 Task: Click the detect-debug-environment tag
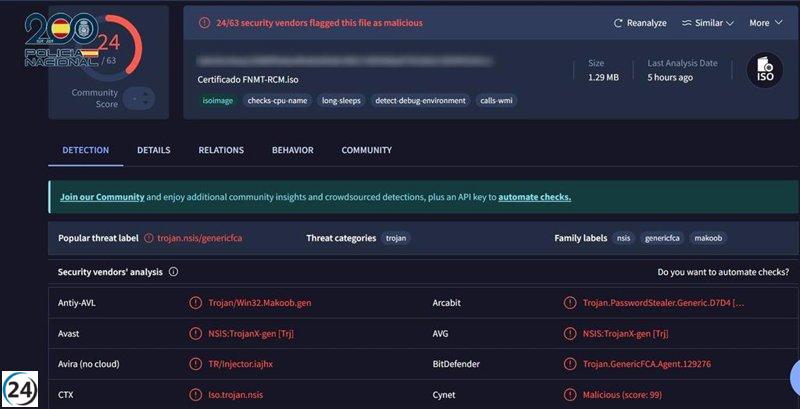click(420, 101)
